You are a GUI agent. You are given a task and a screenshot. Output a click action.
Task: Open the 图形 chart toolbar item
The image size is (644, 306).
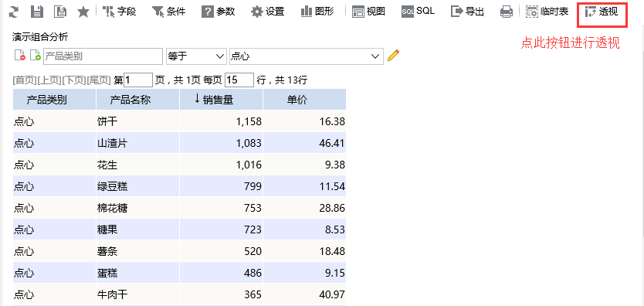[x=317, y=12]
